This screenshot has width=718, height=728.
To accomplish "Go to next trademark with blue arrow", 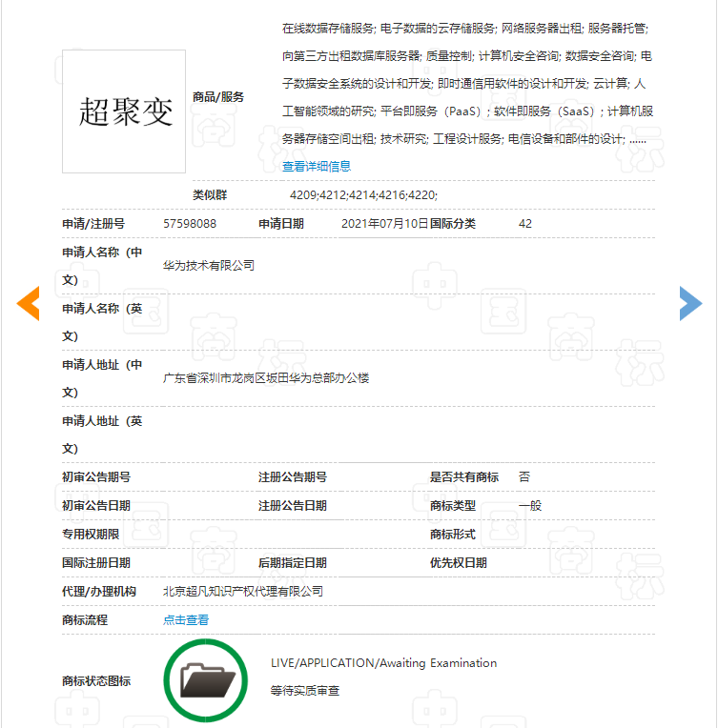I will 690,303.
